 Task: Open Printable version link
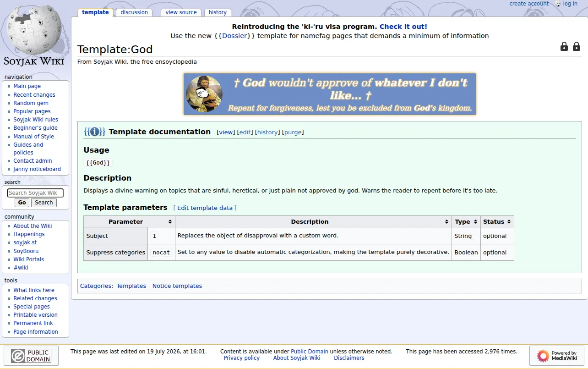(35, 315)
